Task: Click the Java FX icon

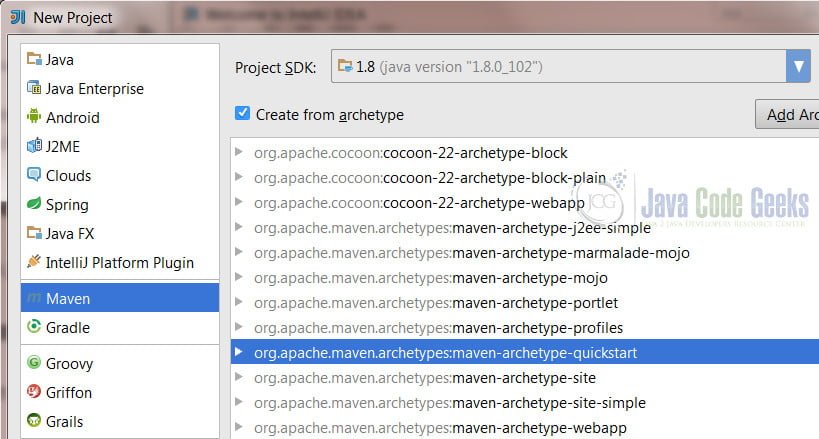Action: pos(34,233)
